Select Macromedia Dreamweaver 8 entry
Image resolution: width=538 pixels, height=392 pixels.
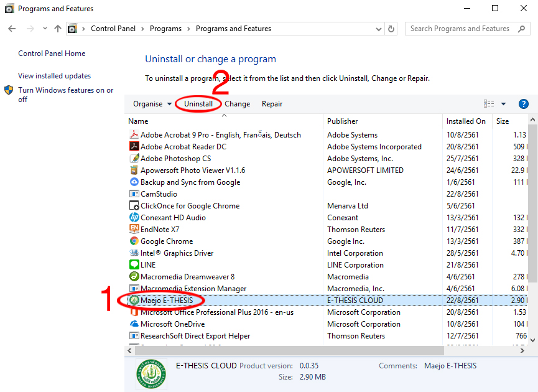(x=188, y=277)
